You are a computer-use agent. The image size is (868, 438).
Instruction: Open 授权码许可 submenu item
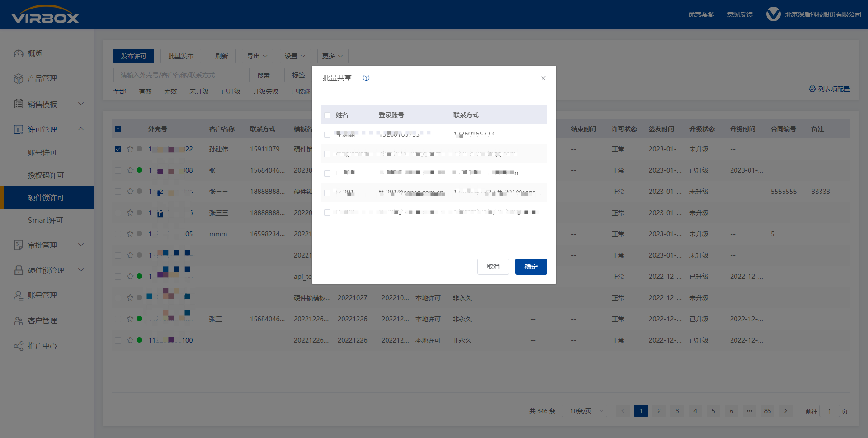pyautogui.click(x=46, y=175)
